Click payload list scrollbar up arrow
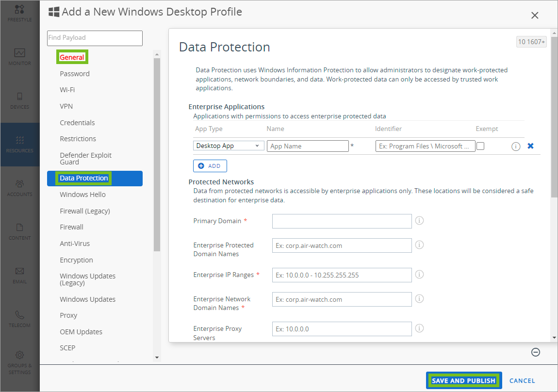This screenshot has width=558, height=392. click(x=157, y=54)
